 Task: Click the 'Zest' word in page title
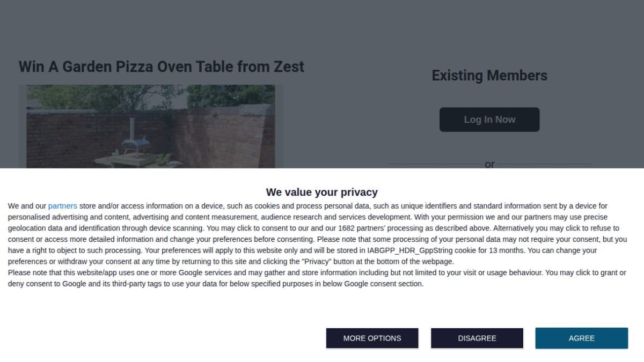click(x=289, y=67)
